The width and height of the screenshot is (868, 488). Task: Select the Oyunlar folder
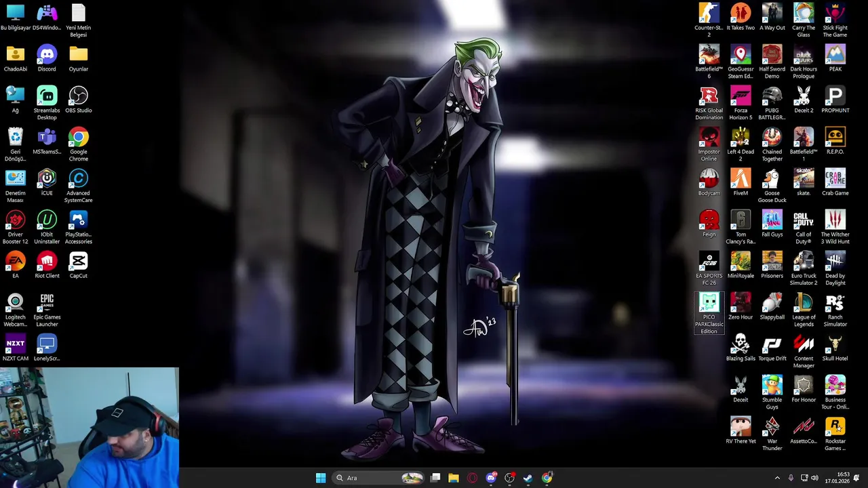click(x=79, y=58)
